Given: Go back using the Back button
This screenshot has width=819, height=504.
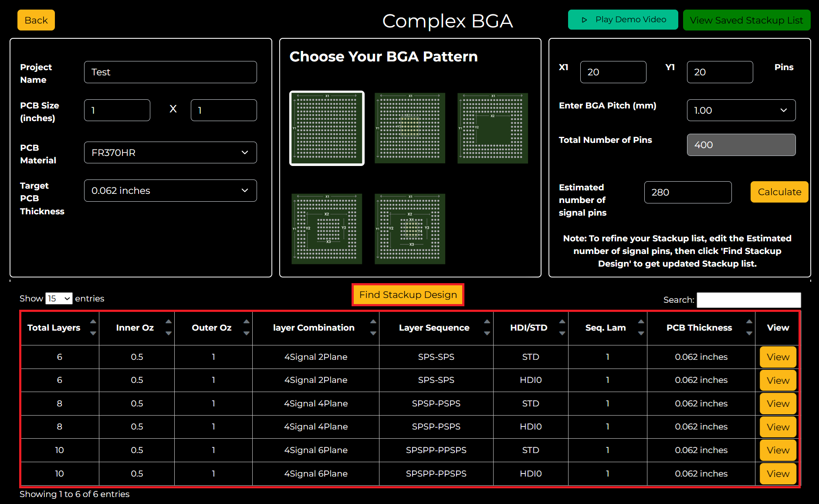Looking at the screenshot, I should point(36,20).
